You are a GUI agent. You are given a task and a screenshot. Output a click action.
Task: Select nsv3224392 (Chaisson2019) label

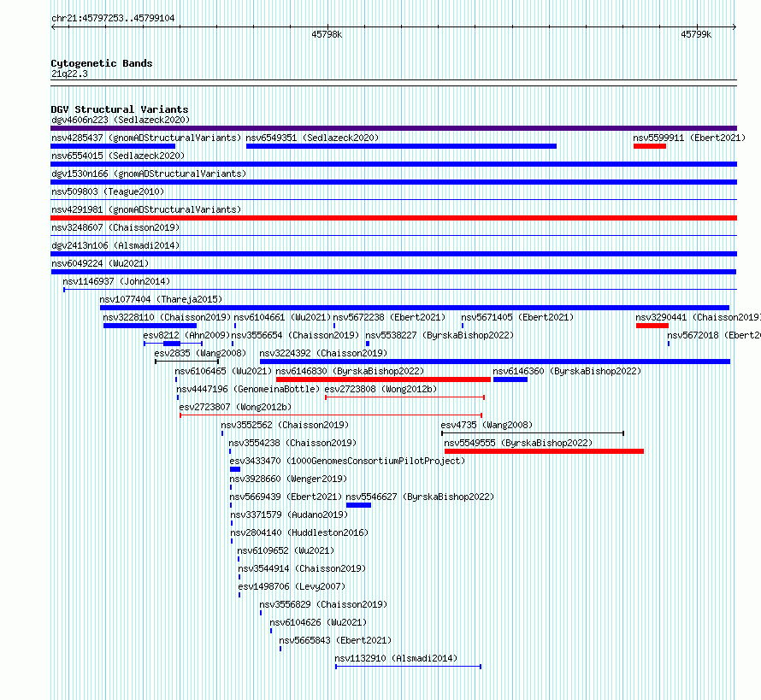[x=323, y=353]
